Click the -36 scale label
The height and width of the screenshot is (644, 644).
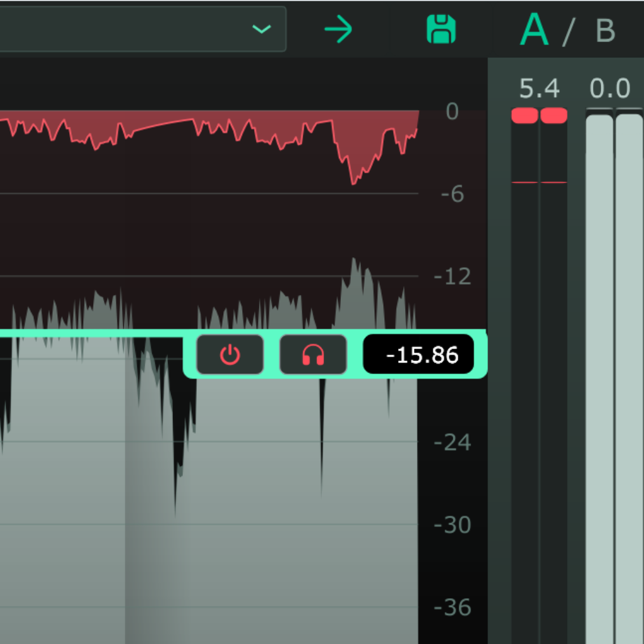452,607
